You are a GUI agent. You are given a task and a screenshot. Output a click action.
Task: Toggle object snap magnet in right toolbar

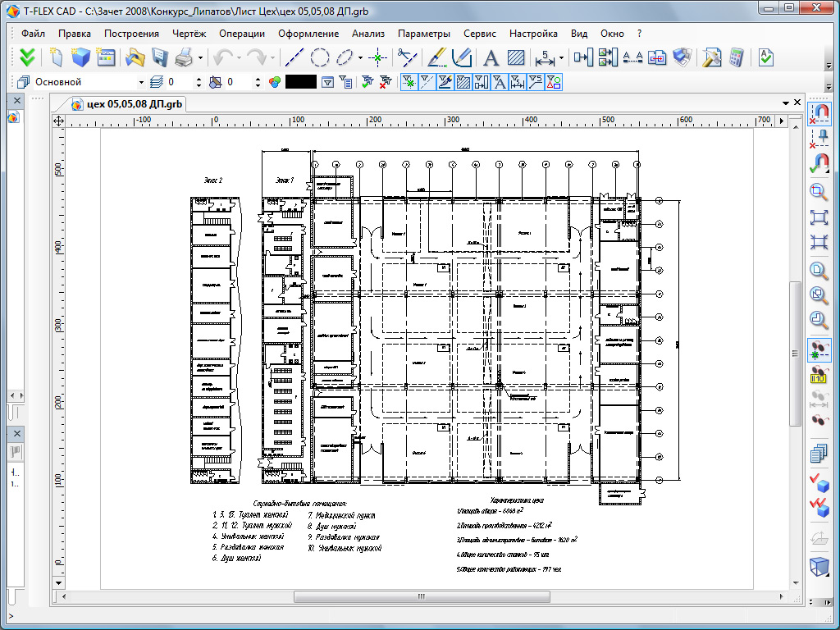click(x=818, y=112)
